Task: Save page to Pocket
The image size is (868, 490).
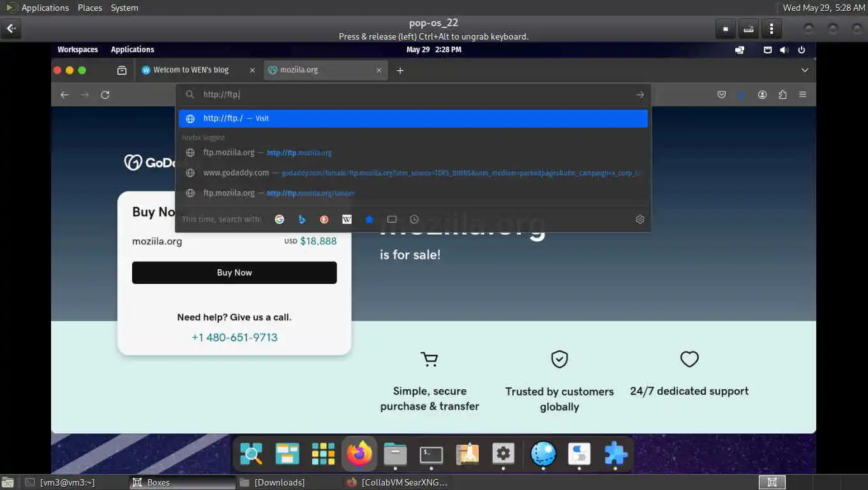Action: 722,94
